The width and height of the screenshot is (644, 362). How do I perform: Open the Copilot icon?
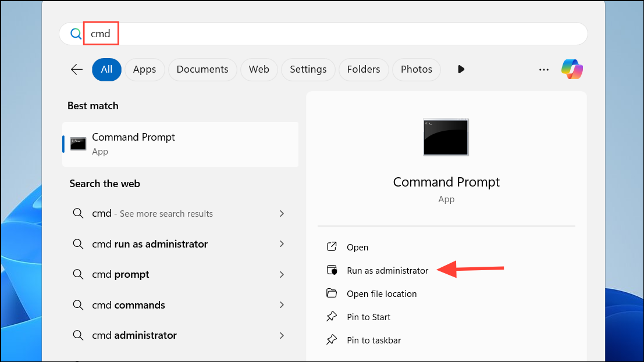[572, 69]
